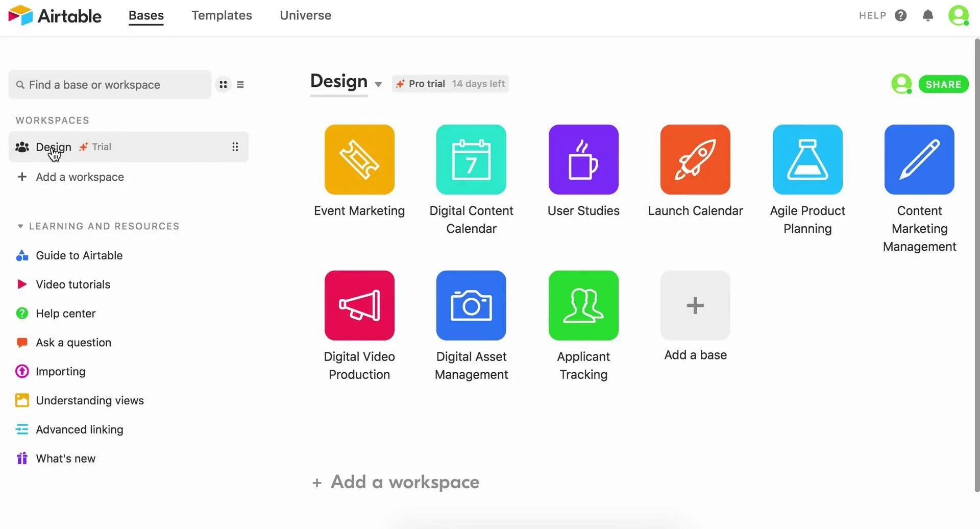
Task: Open the notifications bell
Action: pyautogui.click(x=928, y=15)
